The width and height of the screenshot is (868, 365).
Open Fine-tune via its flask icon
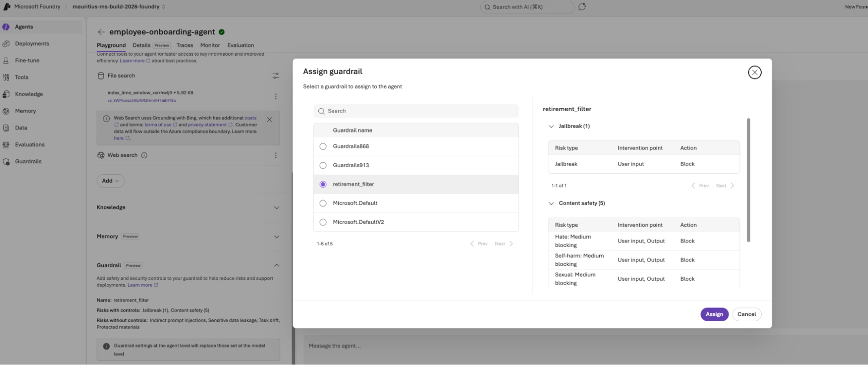click(6, 61)
